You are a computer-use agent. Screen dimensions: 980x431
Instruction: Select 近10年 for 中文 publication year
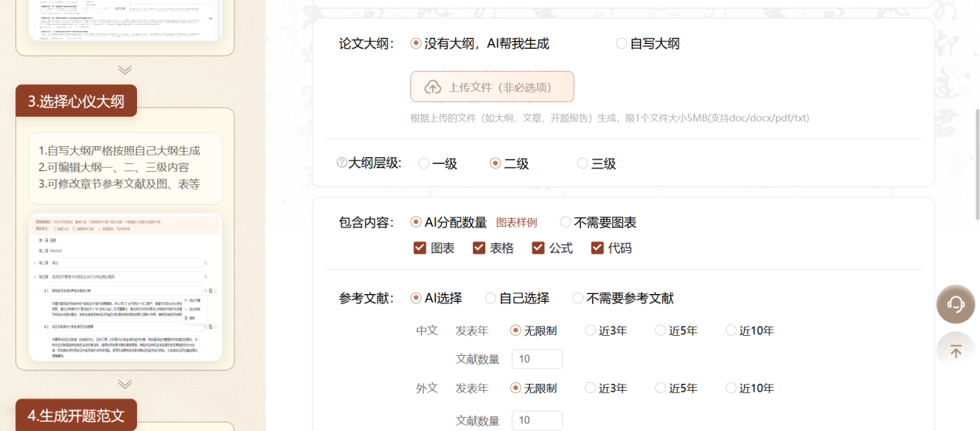click(749, 330)
